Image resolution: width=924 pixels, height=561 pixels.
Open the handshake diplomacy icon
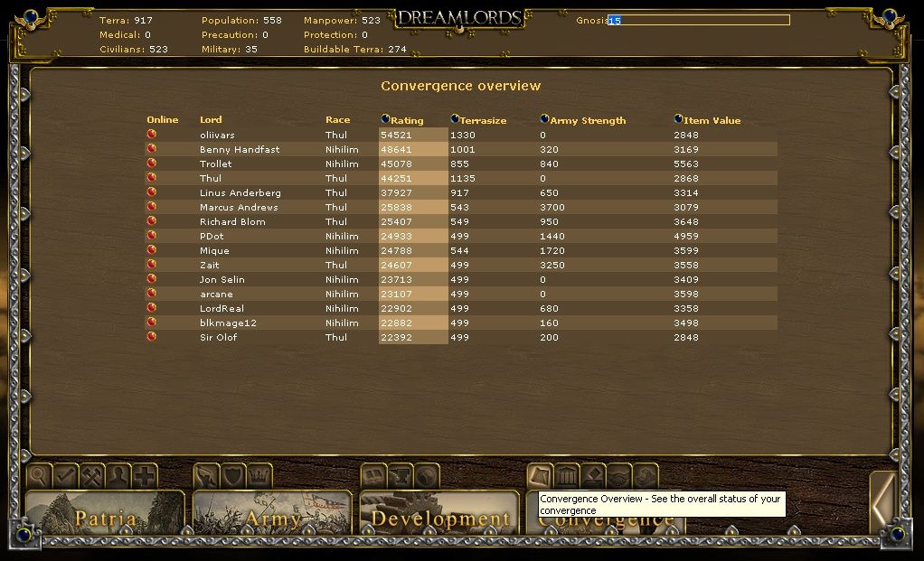pos(619,476)
